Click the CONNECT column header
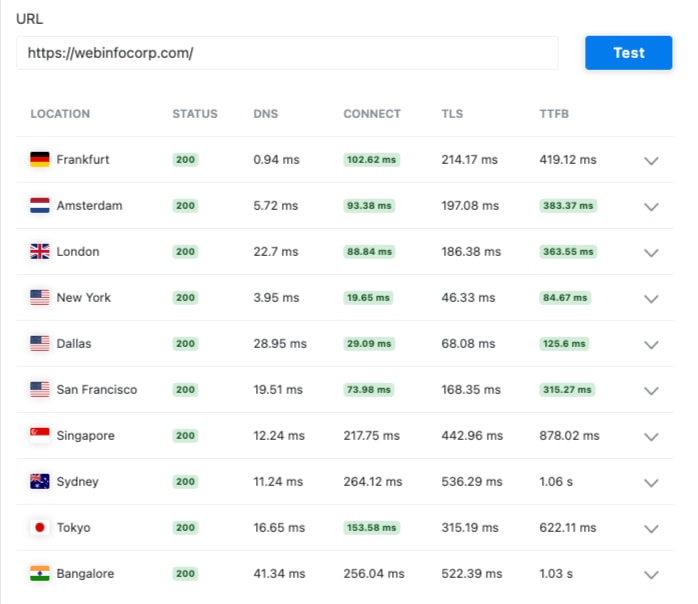 point(372,114)
